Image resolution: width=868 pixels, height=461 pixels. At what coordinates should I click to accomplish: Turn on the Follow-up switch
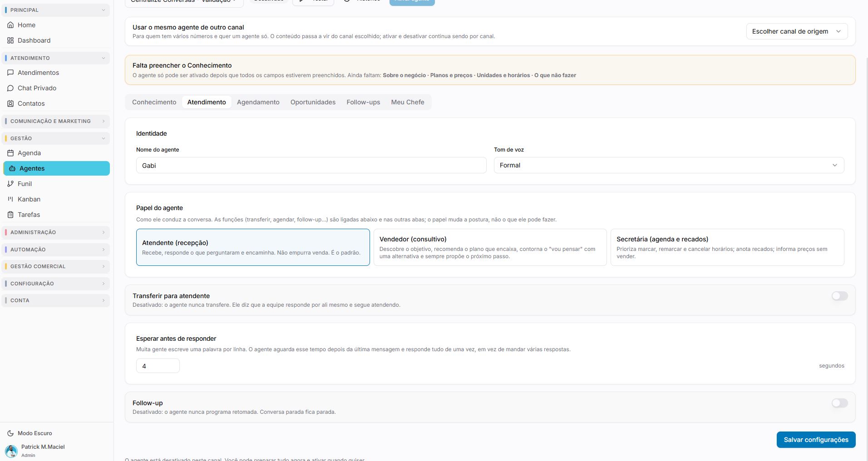(839, 403)
